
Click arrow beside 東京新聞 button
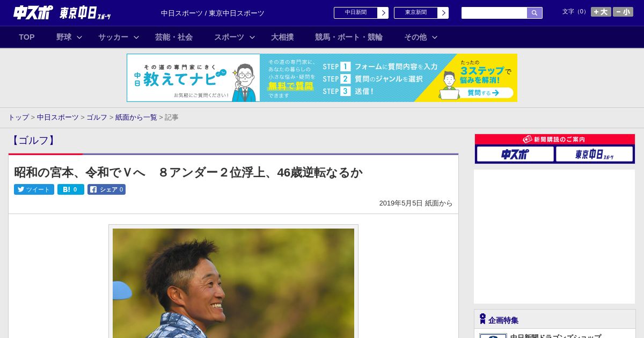click(x=443, y=13)
